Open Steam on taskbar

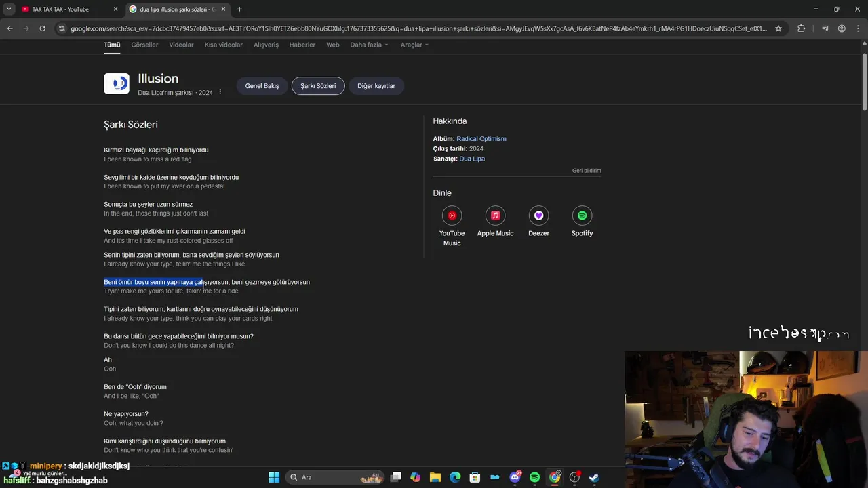click(594, 477)
